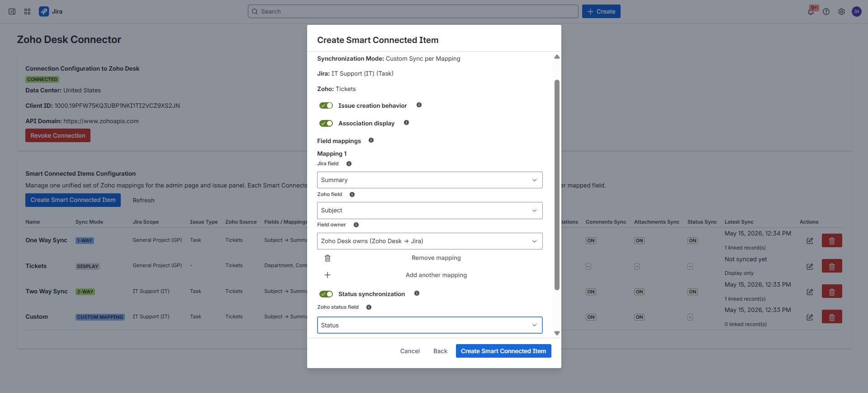Click info icon next to Jira field

(349, 164)
